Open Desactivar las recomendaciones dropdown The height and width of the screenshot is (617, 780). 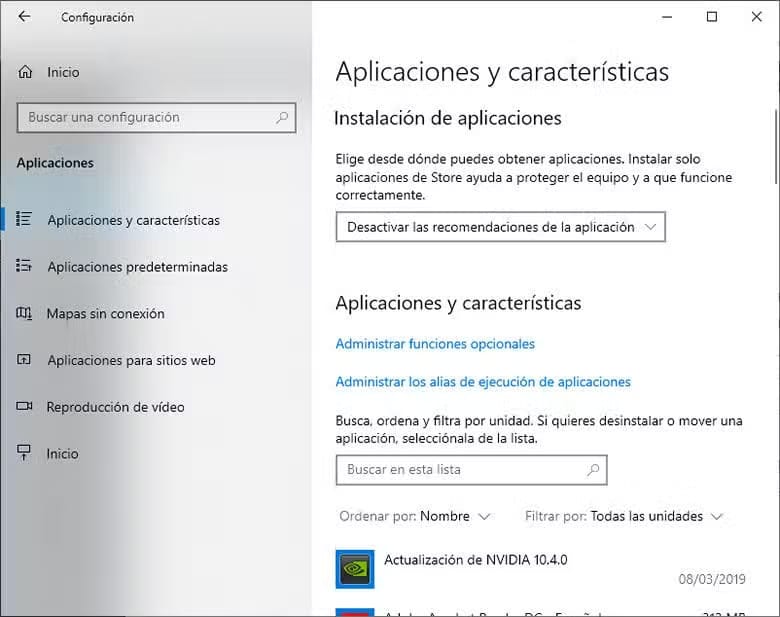point(500,227)
